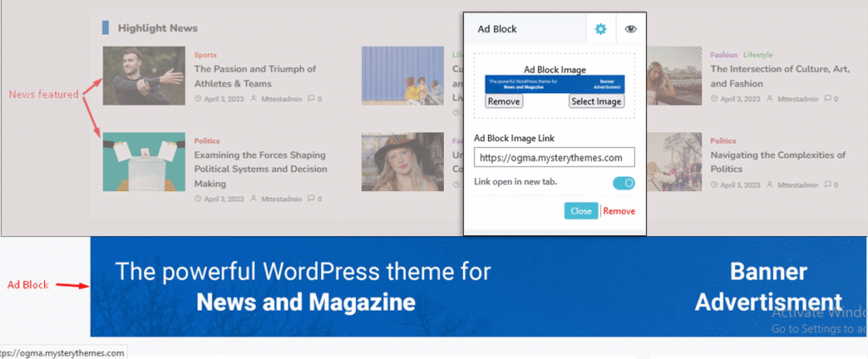Click the red Remove link beside Close
The width and height of the screenshot is (868, 359).
(619, 211)
